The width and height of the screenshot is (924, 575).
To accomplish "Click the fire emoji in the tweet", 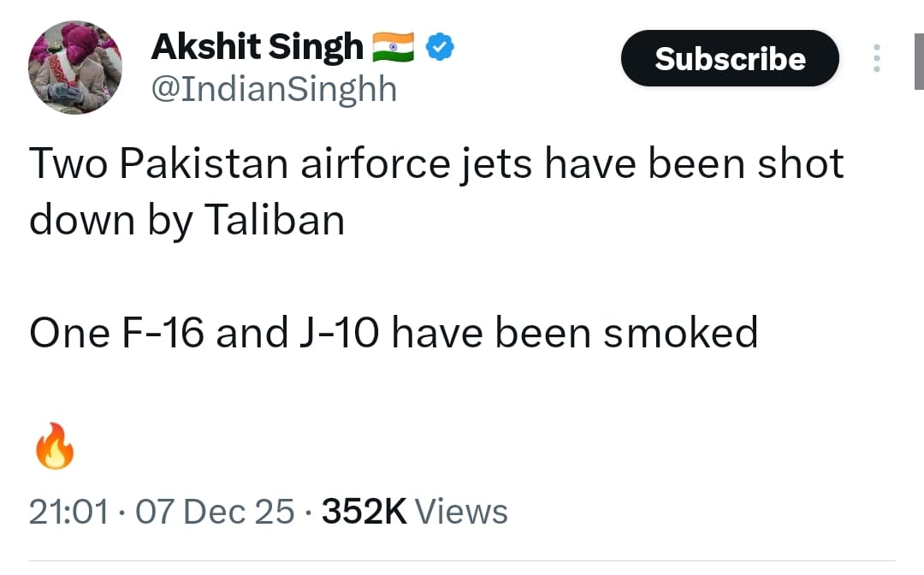I will [x=53, y=446].
